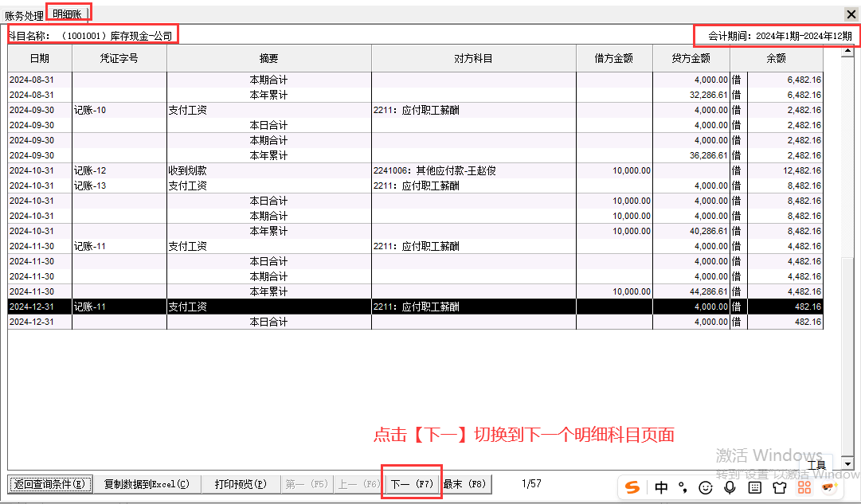The image size is (861, 504).
Task: Open the emoji panel in Sogou toolbar
Action: (x=706, y=487)
